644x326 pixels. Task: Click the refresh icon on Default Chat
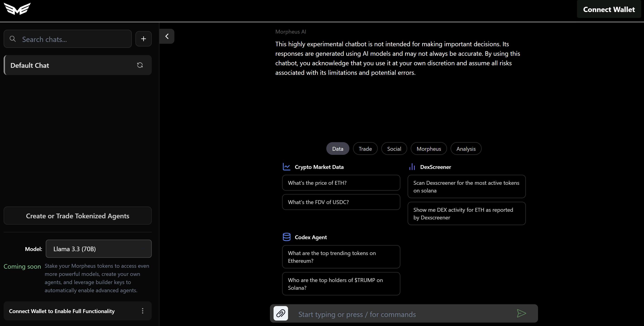[140, 65]
